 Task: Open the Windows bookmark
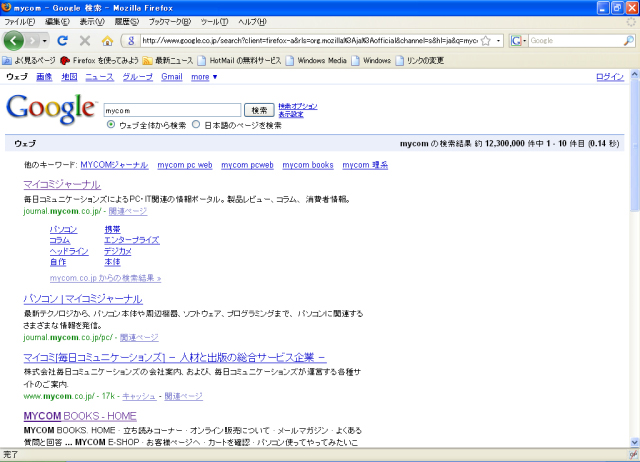point(371,60)
